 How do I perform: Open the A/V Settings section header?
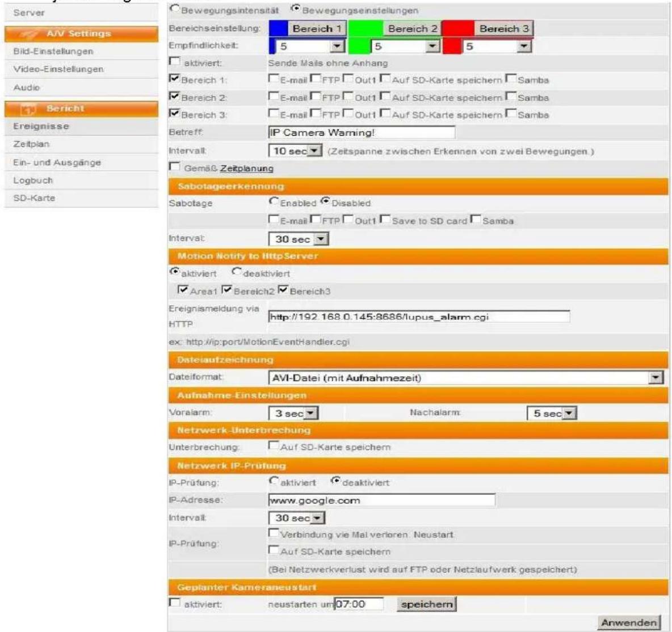tap(81, 33)
